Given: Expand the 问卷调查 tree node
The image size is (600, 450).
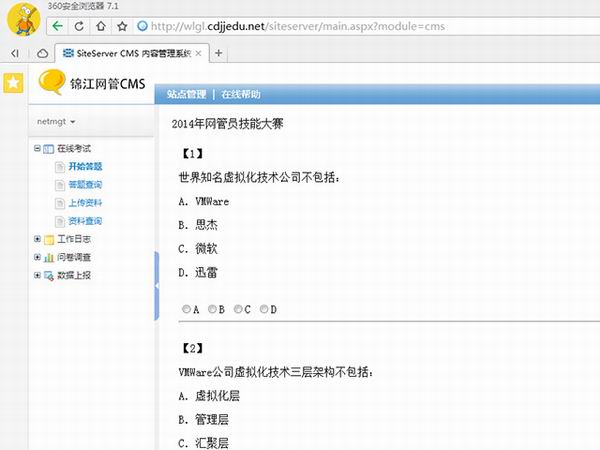Looking at the screenshot, I should click(x=38, y=257).
